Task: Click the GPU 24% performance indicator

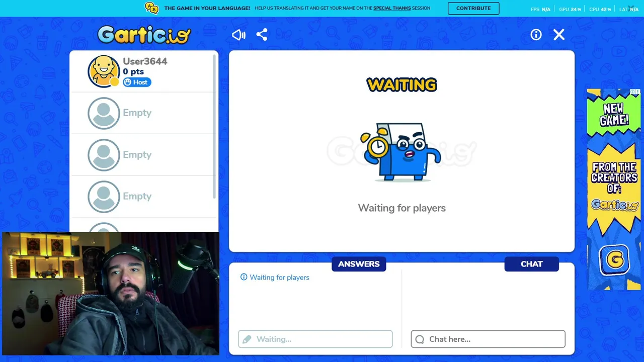Action: coord(570,9)
